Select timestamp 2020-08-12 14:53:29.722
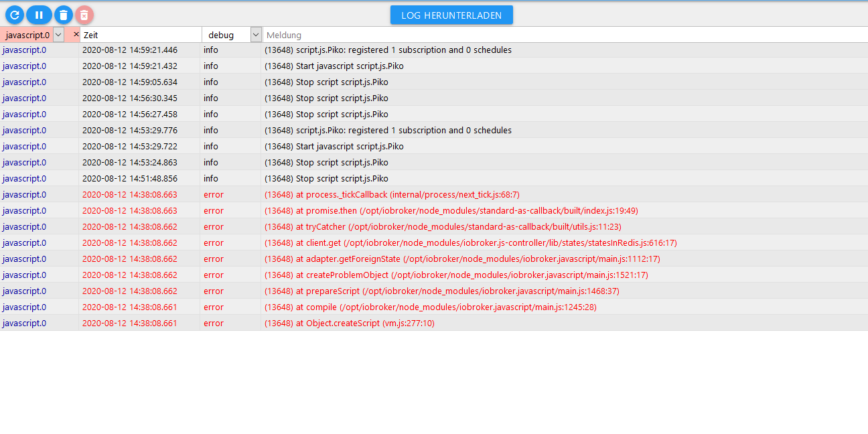This screenshot has height=434, width=868. tap(130, 146)
